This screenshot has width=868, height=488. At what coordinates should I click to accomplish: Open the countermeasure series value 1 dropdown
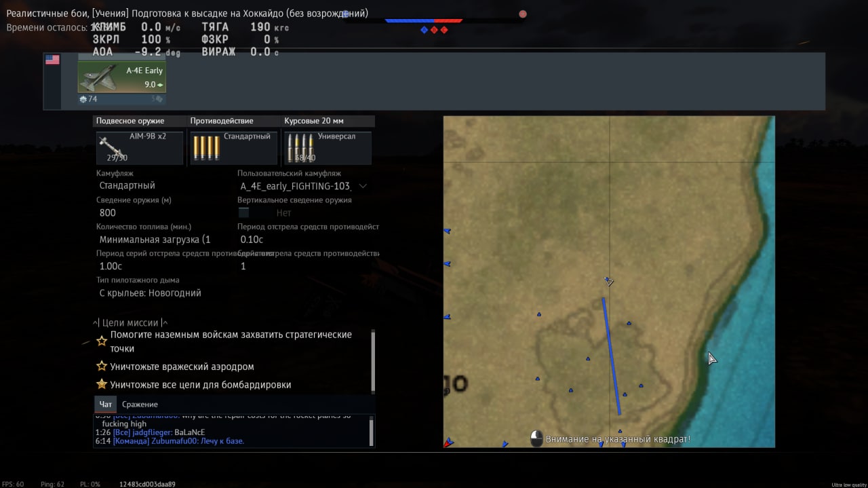pyautogui.click(x=304, y=266)
